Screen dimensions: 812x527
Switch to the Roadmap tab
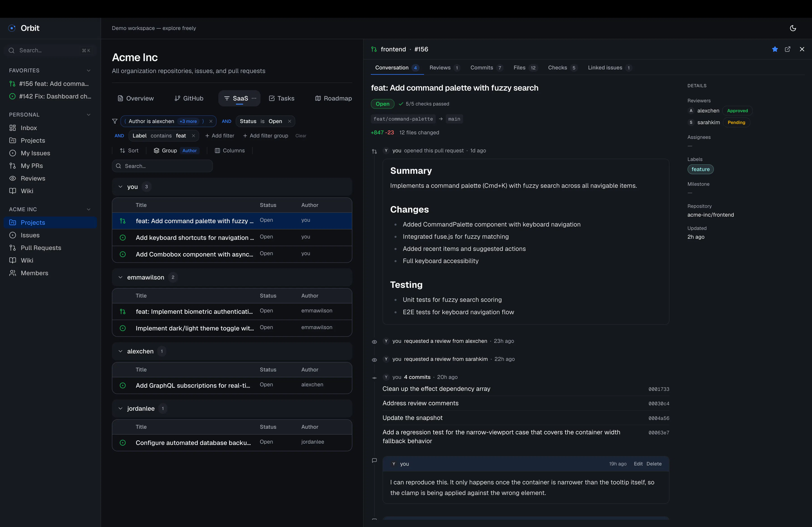333,98
